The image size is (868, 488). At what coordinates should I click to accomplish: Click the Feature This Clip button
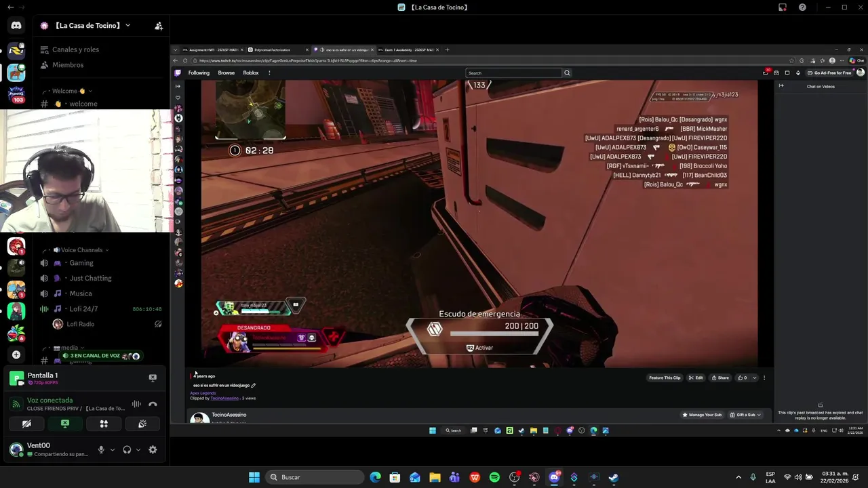(x=665, y=378)
